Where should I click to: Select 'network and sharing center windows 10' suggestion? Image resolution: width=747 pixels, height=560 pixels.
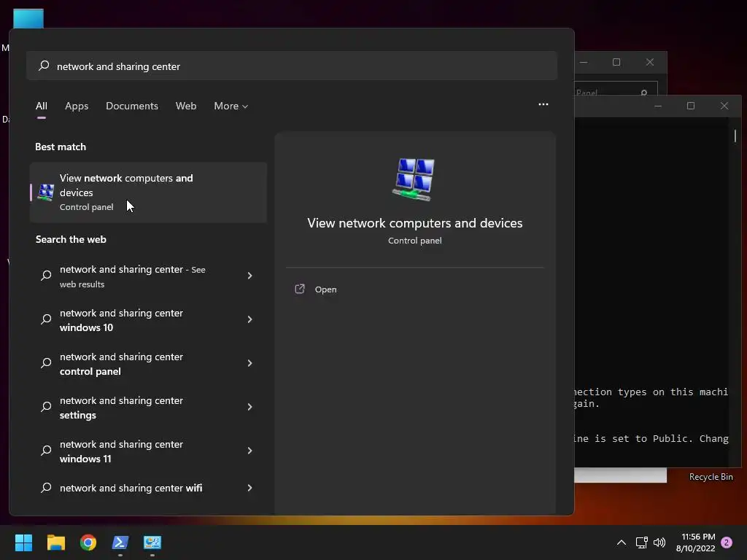[148, 320]
